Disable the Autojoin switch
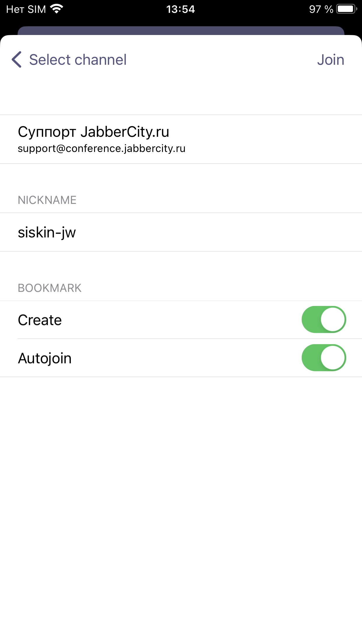 coord(324,358)
